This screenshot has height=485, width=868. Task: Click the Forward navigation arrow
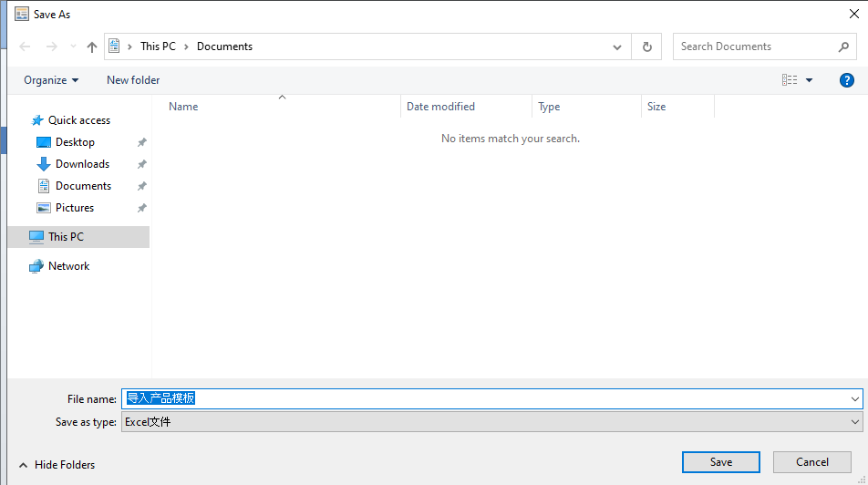coord(51,46)
